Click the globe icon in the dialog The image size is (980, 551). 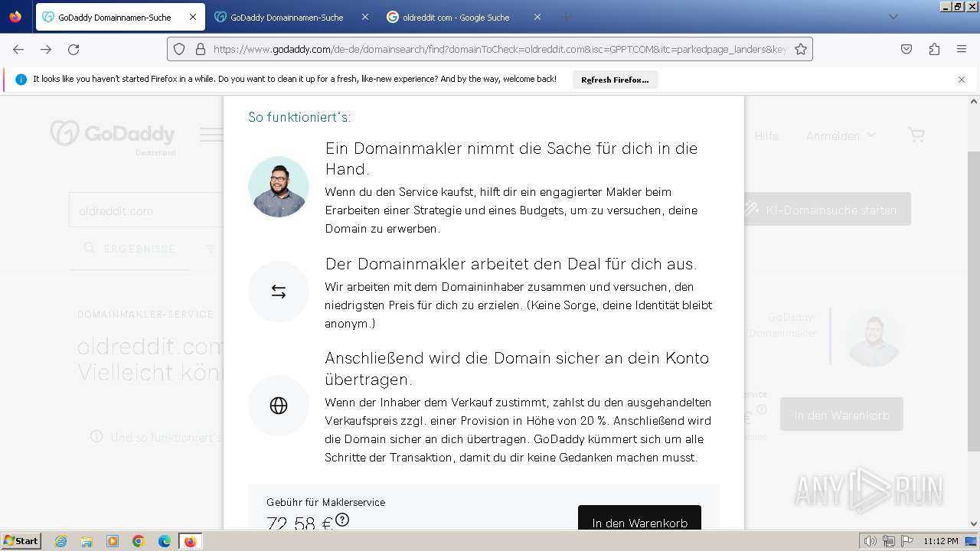coord(279,406)
